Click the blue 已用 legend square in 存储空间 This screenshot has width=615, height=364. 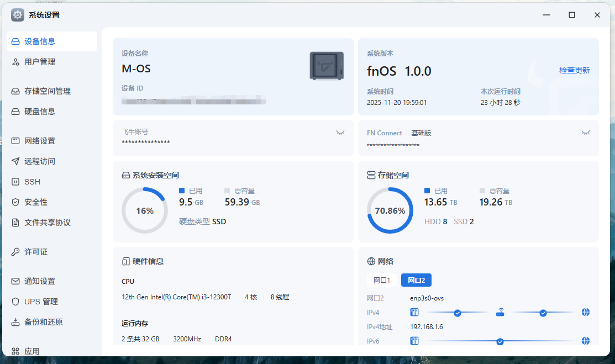point(427,191)
